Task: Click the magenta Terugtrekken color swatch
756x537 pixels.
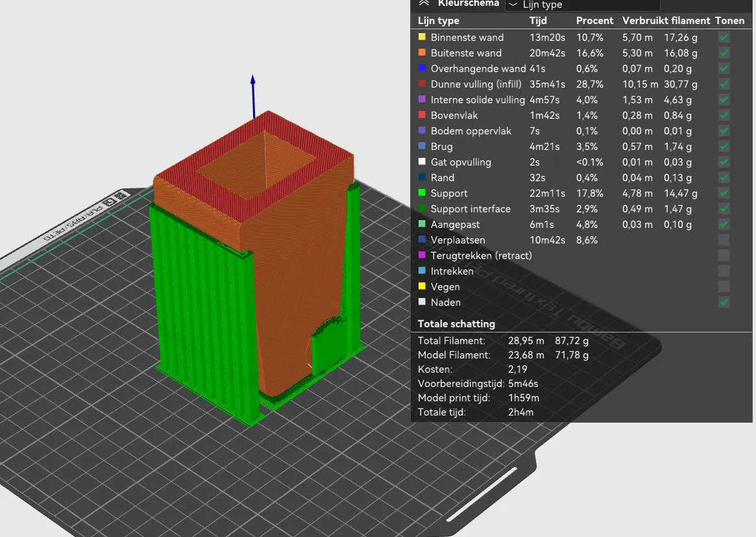Action: pos(422,255)
